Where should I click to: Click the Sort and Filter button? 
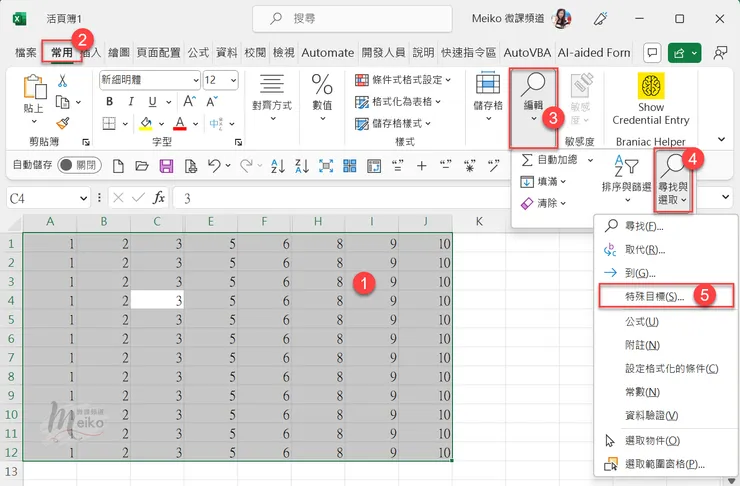coord(626,178)
